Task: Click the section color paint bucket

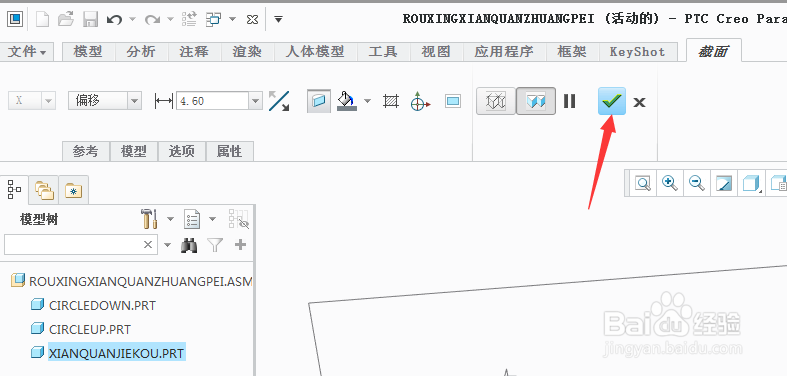Action: (347, 101)
